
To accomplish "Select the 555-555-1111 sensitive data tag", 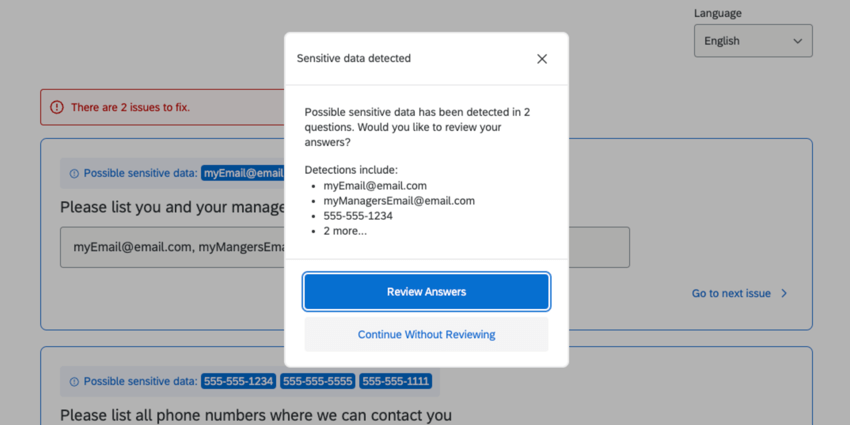I will (396, 381).
